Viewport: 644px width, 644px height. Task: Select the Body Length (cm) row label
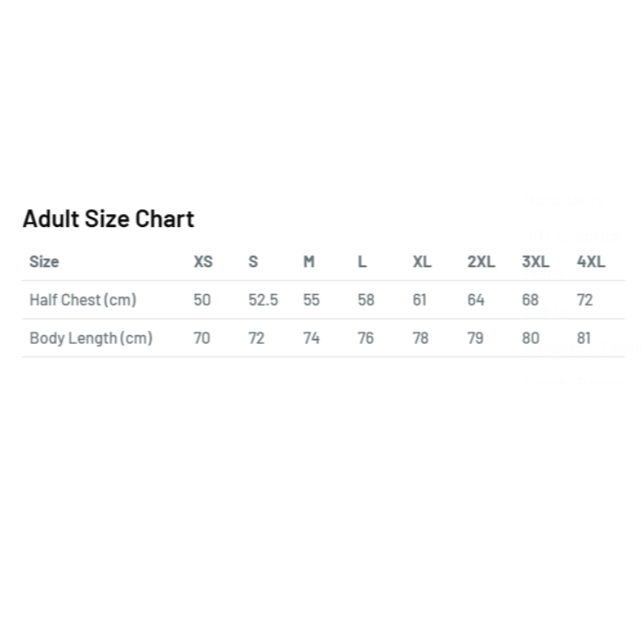(91, 338)
